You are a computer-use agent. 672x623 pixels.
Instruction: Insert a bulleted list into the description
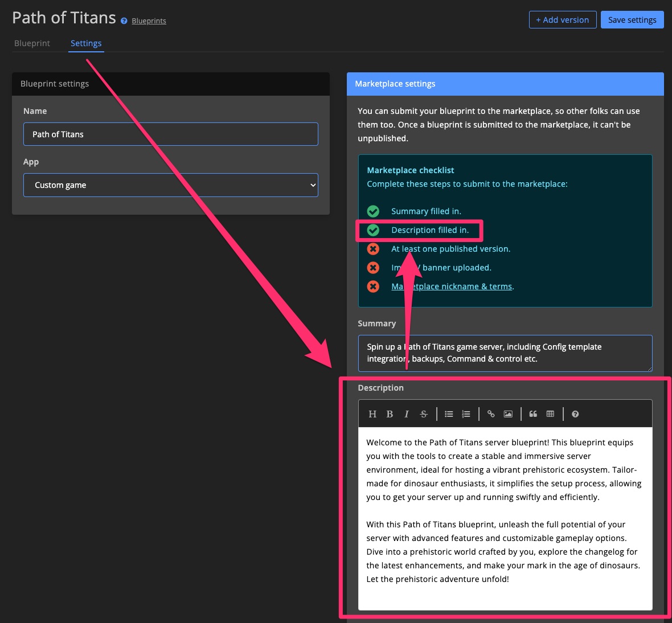pyautogui.click(x=449, y=414)
